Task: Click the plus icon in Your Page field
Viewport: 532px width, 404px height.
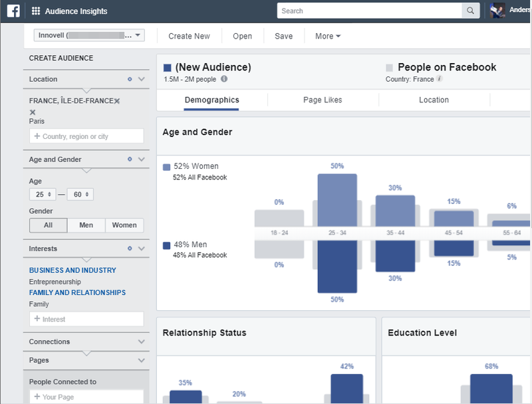Action: (x=37, y=396)
